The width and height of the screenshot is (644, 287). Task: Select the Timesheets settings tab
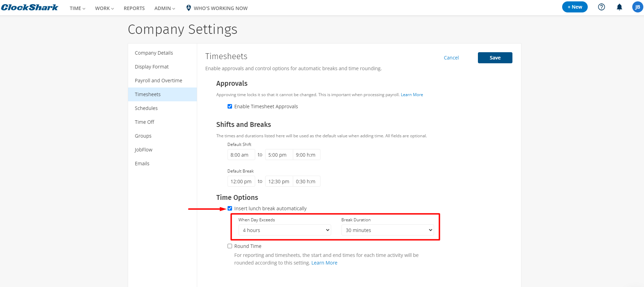tap(162, 94)
